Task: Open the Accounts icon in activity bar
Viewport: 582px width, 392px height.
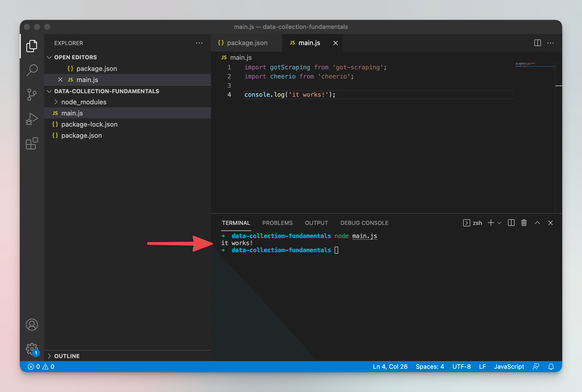Action: tap(32, 324)
